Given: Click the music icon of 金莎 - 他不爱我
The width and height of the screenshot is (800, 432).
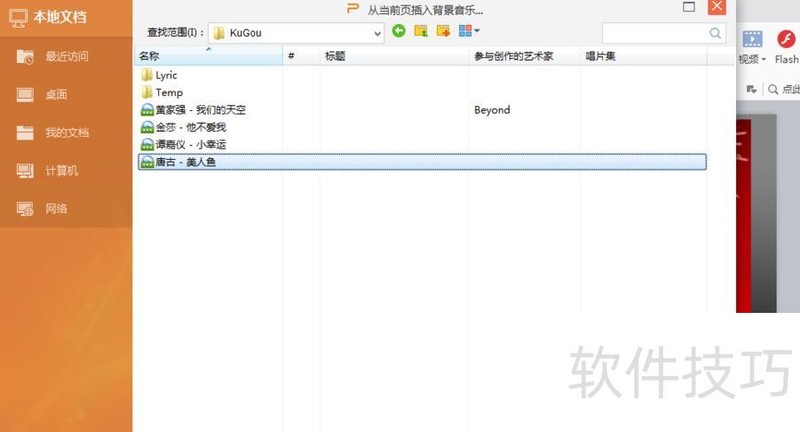Looking at the screenshot, I should (x=147, y=127).
